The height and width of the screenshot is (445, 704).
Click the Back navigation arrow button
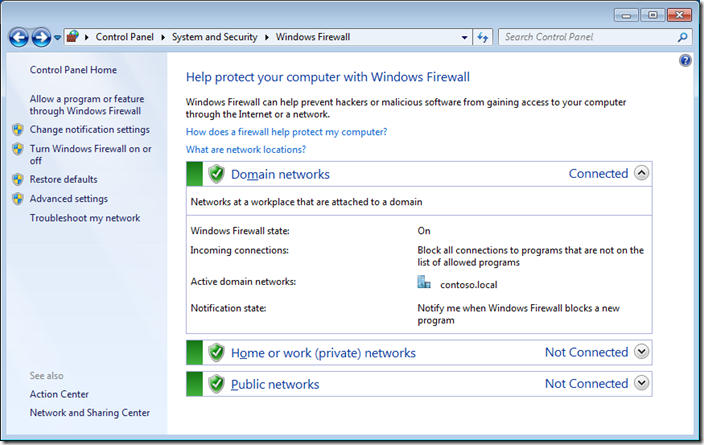click(19, 37)
